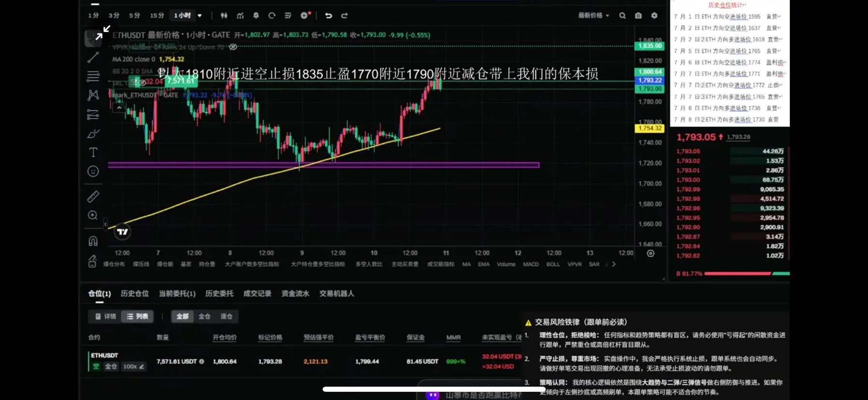Redo the chart action
Screen dimensions: 868x400
point(345,15)
